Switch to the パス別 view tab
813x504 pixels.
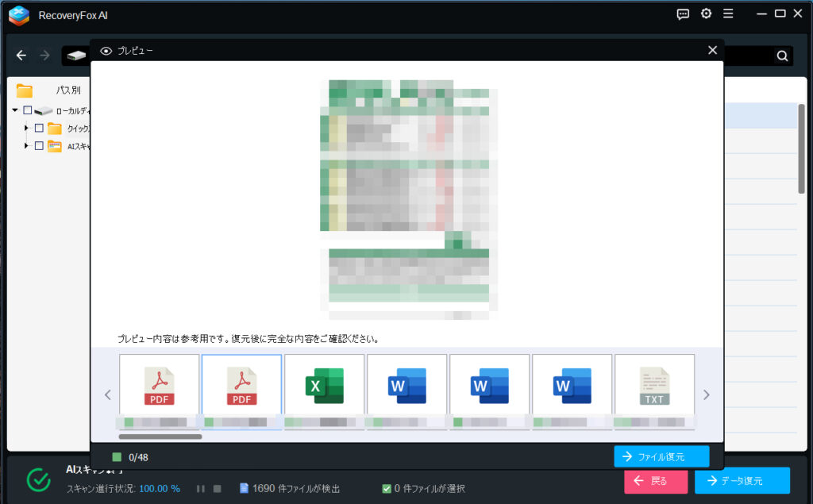(67, 90)
